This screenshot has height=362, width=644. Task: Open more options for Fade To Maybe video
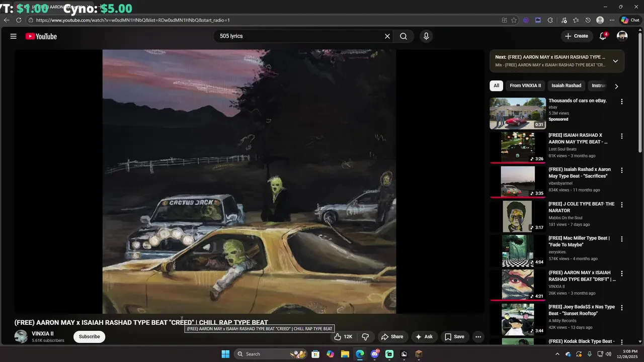coord(621,239)
